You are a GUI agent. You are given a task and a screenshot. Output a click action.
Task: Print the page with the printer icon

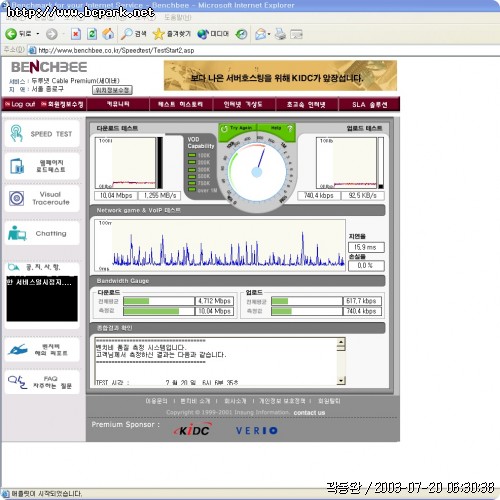pos(280,34)
